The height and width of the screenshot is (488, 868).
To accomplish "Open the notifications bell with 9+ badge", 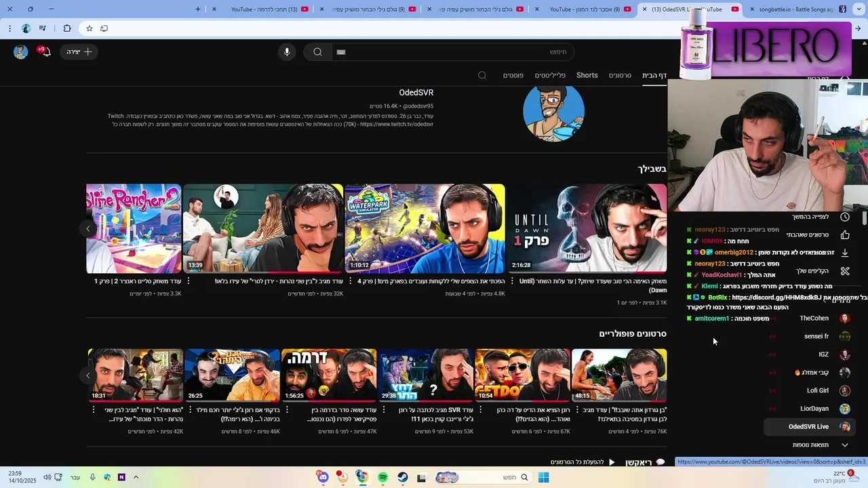I will click(45, 52).
